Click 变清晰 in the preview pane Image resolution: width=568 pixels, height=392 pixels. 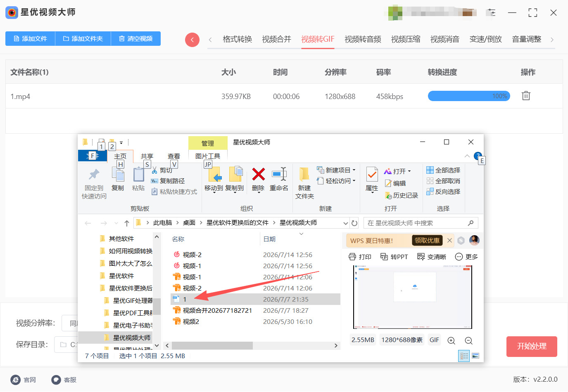coord(431,257)
